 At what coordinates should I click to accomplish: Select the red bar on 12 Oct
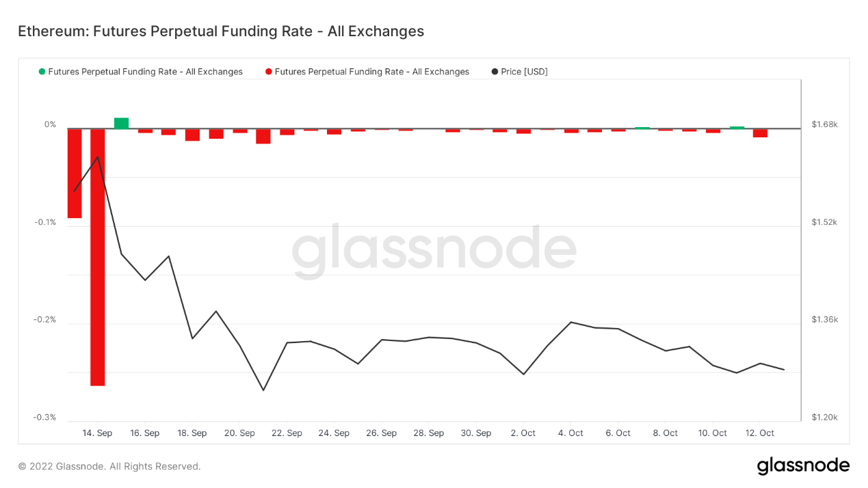click(x=760, y=133)
